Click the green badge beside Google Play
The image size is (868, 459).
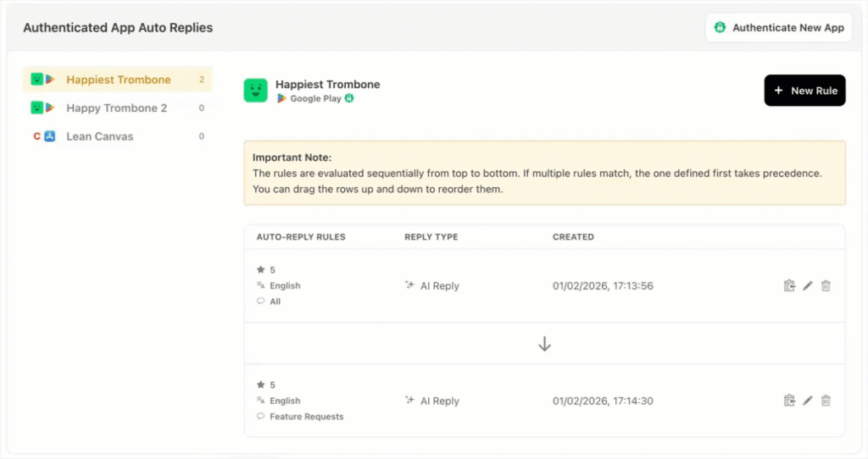tap(348, 99)
